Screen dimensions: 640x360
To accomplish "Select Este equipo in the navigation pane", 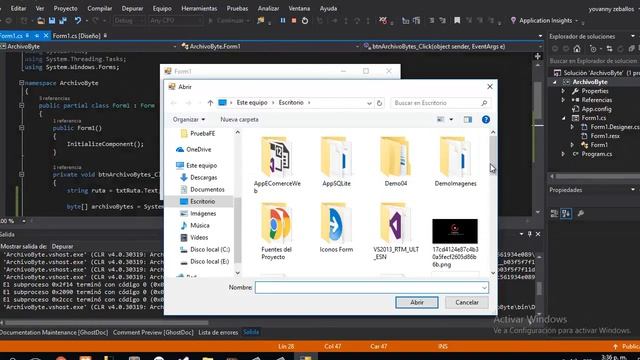I will tap(197, 165).
